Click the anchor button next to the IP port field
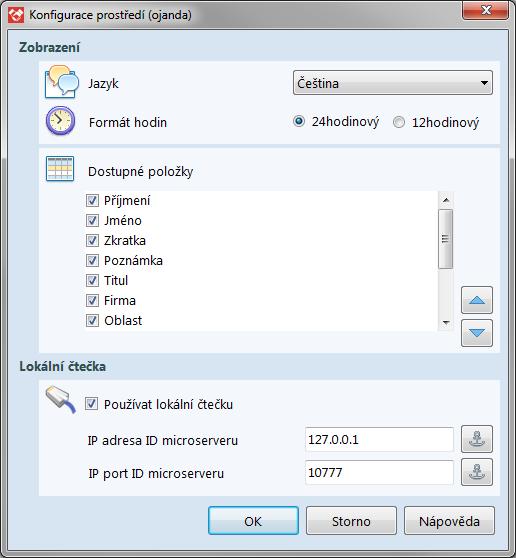This screenshot has width=516, height=558. [x=477, y=472]
